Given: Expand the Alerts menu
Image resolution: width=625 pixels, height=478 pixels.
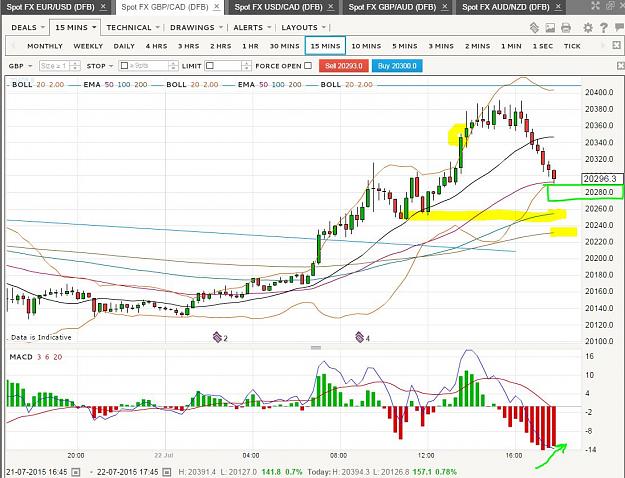Looking at the screenshot, I should (252, 28).
